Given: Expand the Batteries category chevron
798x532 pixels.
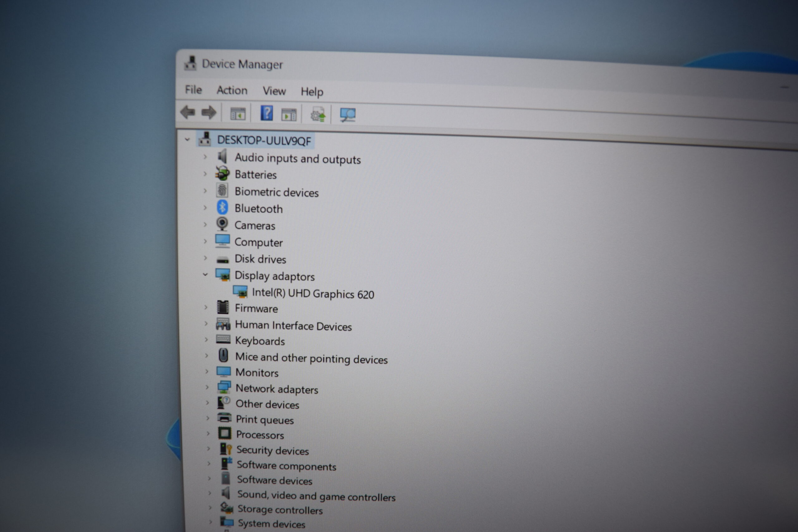Looking at the screenshot, I should point(205,173).
